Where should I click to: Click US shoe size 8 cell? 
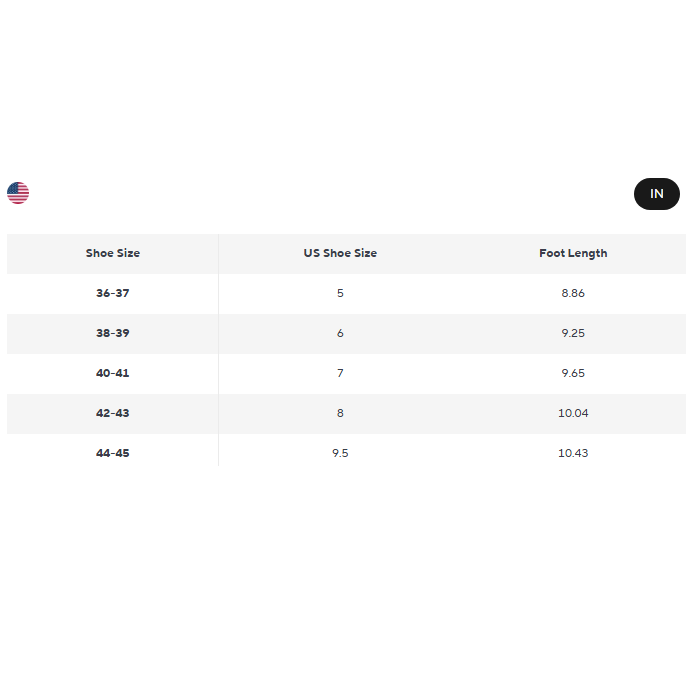click(x=340, y=413)
